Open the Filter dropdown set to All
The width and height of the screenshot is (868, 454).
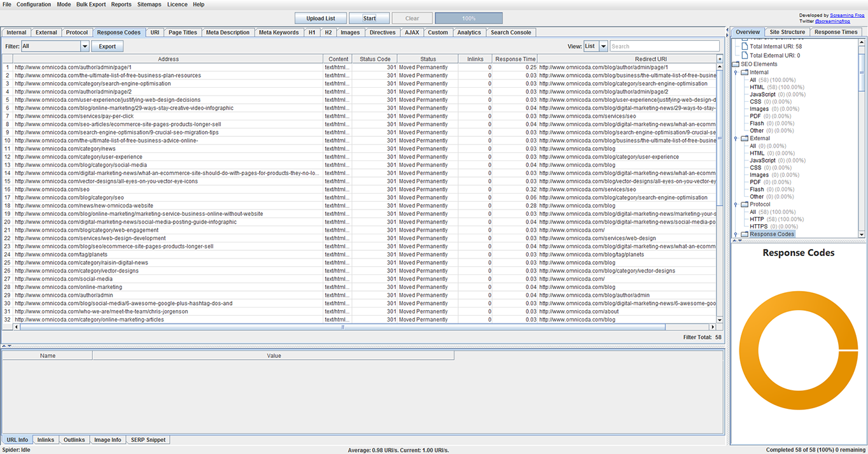click(55, 46)
